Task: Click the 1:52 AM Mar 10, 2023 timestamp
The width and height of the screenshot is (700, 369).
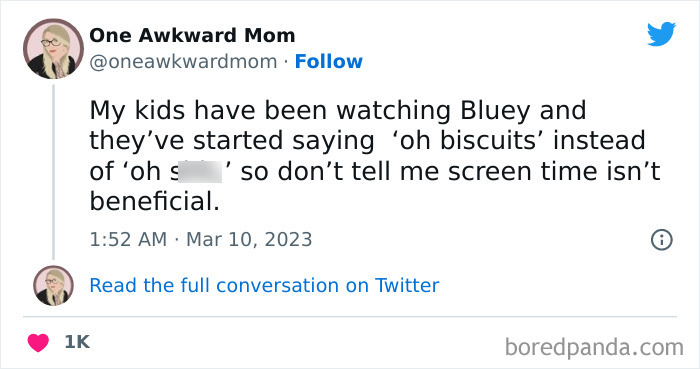Action: [201, 240]
